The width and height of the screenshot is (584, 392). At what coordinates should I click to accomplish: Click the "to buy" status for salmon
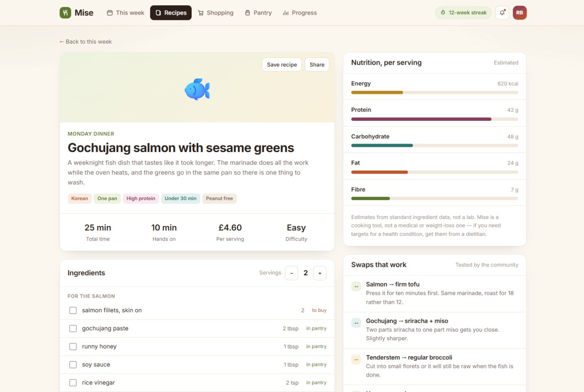[319, 311]
